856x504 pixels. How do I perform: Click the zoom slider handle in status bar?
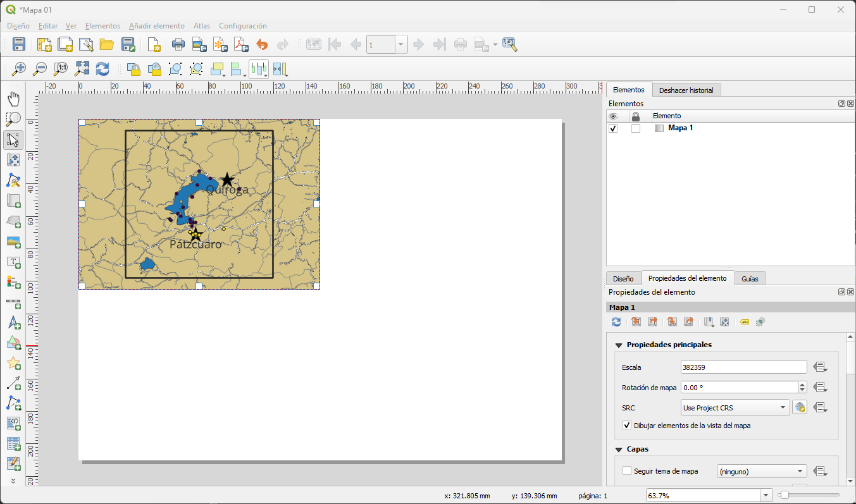point(785,495)
